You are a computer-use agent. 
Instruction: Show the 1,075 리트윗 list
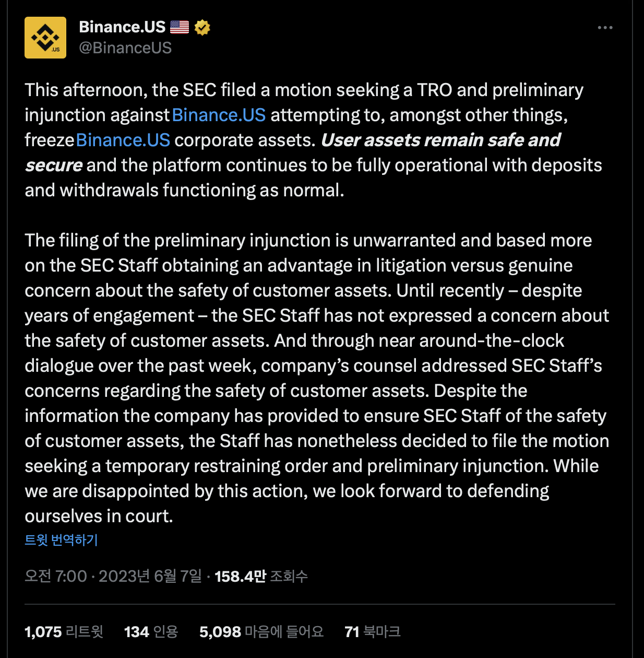point(64,632)
